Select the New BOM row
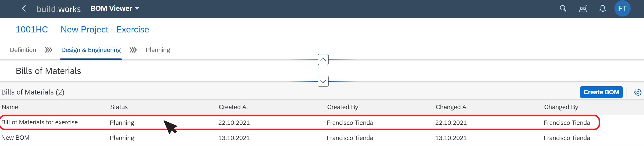Viewport: 644px width, 146px height. pyautogui.click(x=322, y=138)
